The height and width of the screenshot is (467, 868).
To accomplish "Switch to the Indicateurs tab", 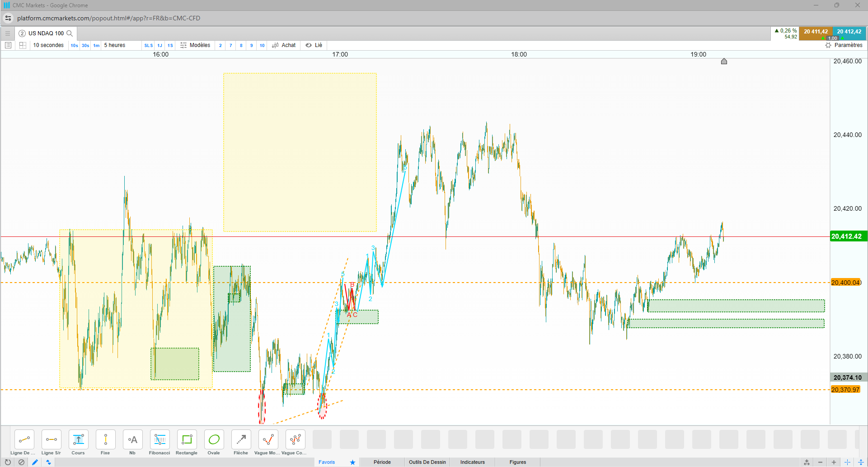I will pos(473,462).
